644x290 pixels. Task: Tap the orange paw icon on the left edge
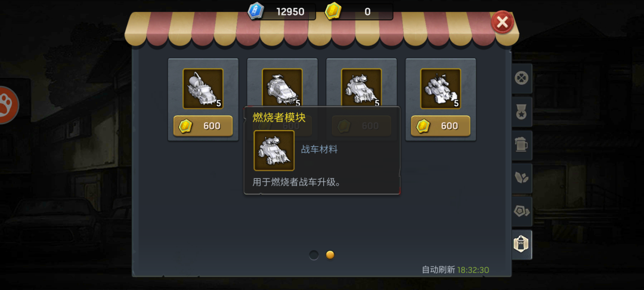pos(7,105)
